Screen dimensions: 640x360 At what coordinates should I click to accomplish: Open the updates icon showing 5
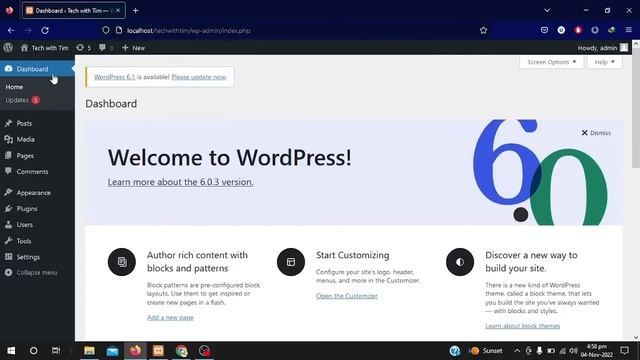coord(84,48)
